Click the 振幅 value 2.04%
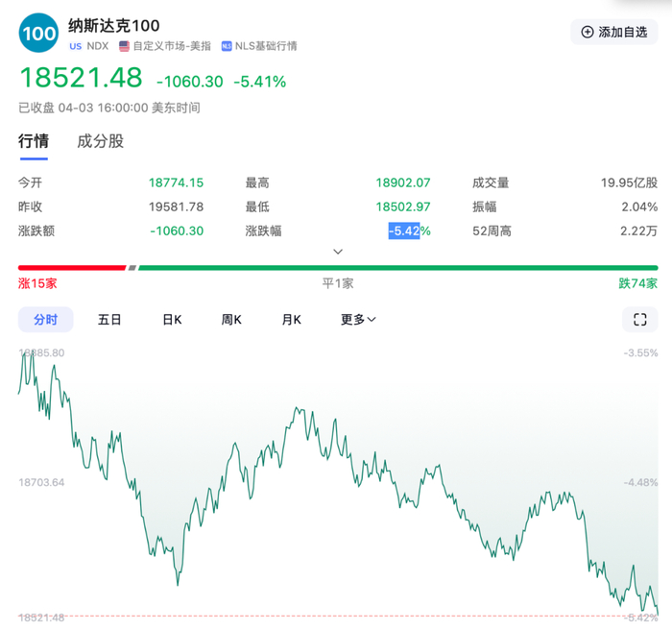 pyautogui.click(x=639, y=207)
